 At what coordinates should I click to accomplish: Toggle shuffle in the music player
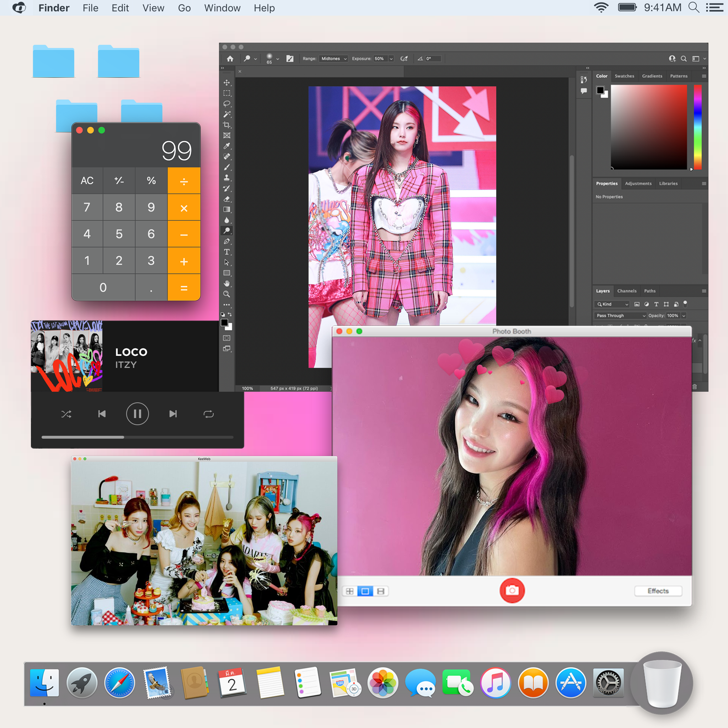click(66, 414)
